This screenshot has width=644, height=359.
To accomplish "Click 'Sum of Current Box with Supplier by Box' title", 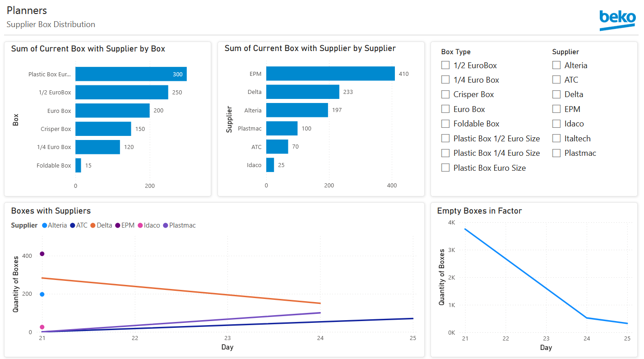I will click(x=88, y=49).
